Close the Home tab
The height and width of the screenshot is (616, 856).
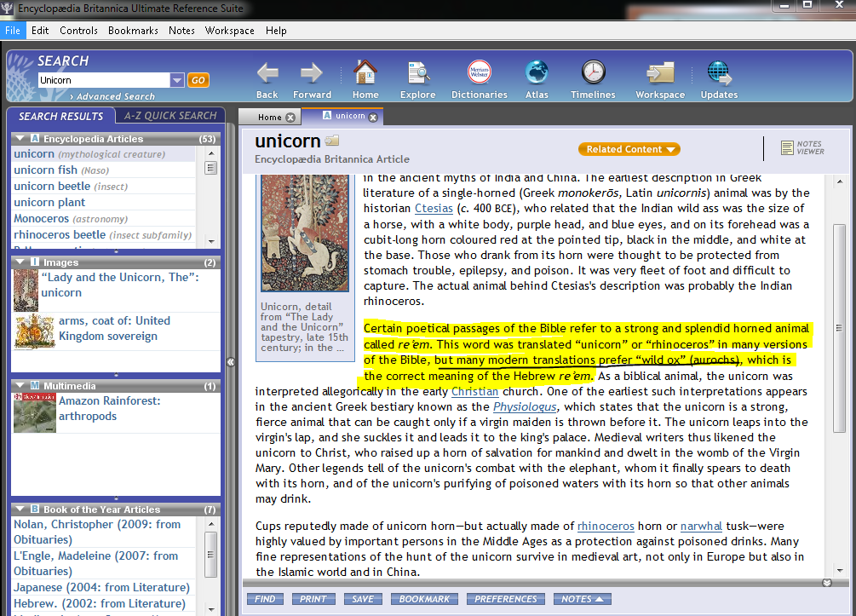pyautogui.click(x=290, y=118)
